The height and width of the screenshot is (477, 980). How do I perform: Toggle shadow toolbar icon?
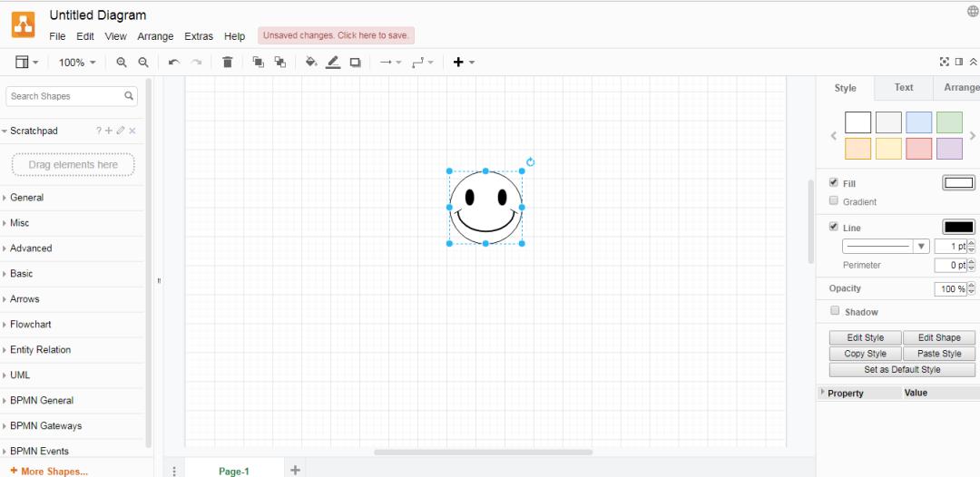tap(355, 63)
